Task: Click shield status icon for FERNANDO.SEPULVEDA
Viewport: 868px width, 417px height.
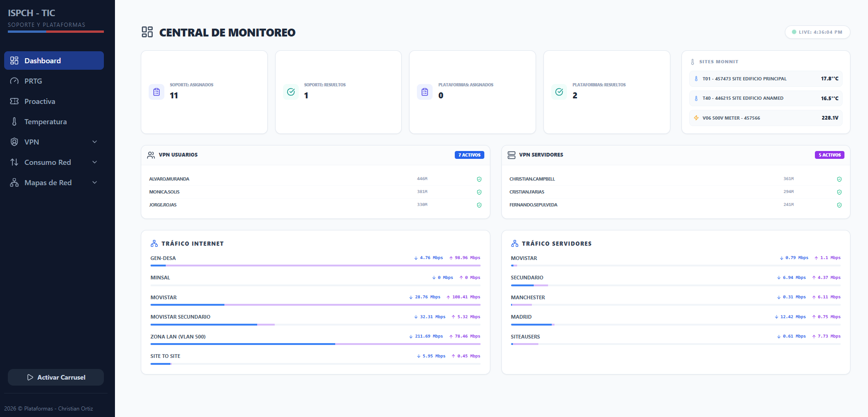Action: tap(839, 205)
